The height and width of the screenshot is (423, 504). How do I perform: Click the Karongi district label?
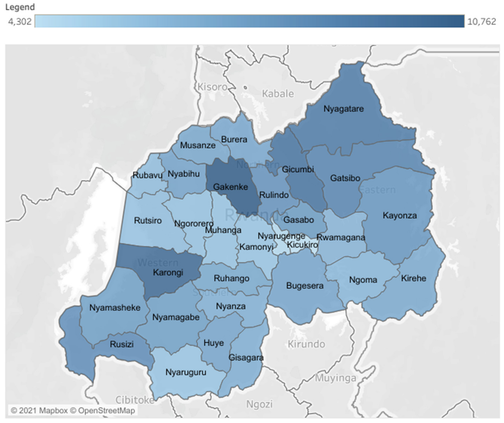click(168, 273)
